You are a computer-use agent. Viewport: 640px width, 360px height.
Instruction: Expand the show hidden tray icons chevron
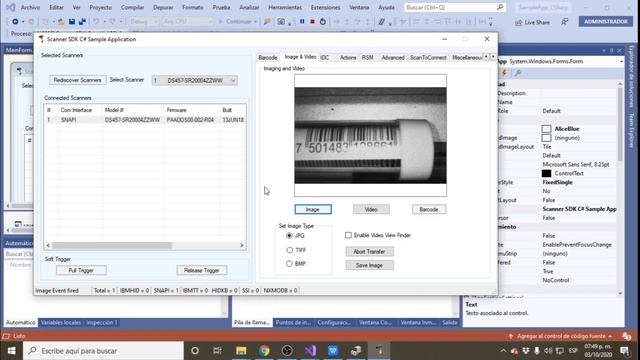pyautogui.click(x=503, y=351)
